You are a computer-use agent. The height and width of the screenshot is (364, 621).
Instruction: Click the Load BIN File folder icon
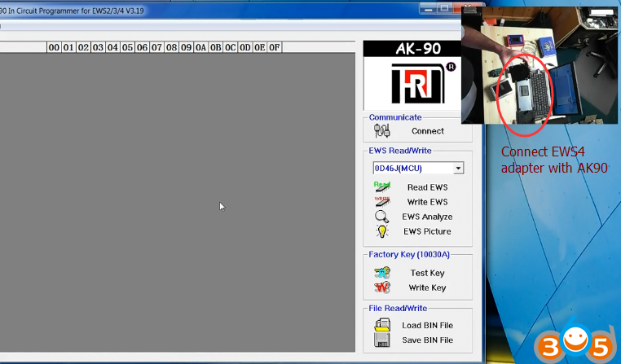(x=382, y=325)
